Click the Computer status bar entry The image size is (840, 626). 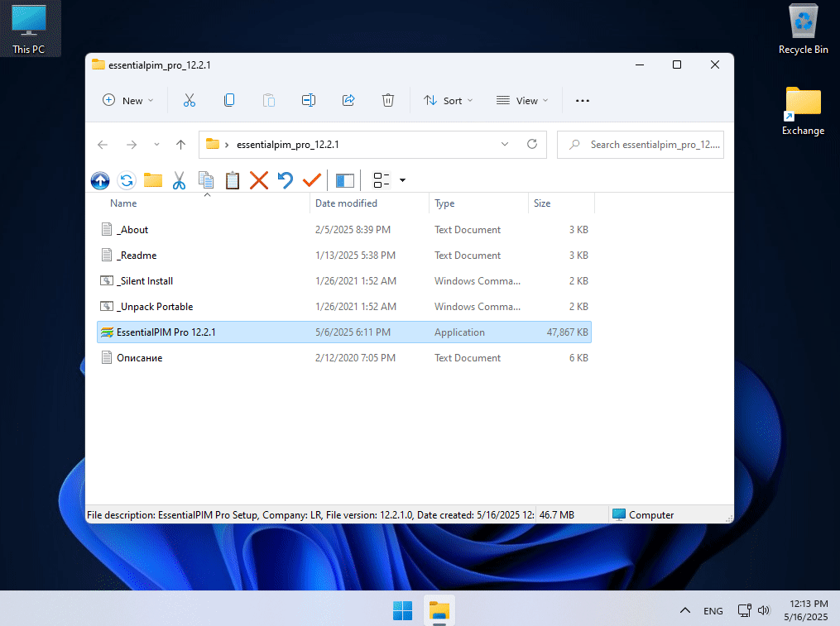[x=643, y=514]
